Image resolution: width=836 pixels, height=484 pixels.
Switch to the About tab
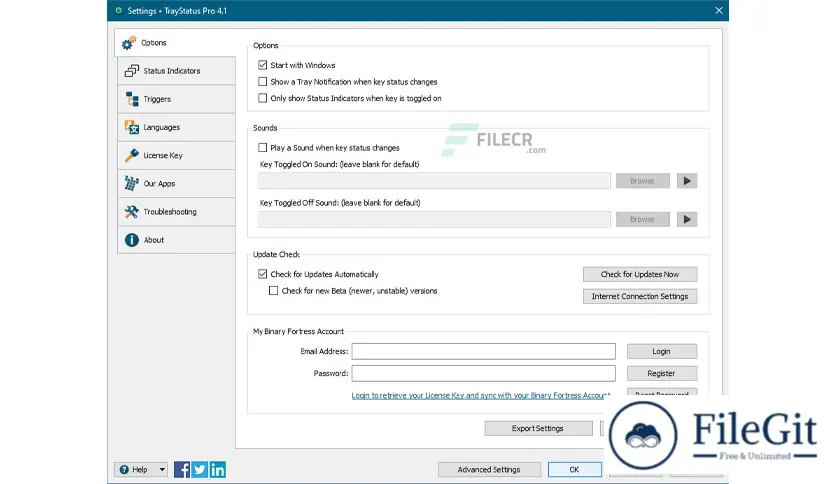[176, 240]
